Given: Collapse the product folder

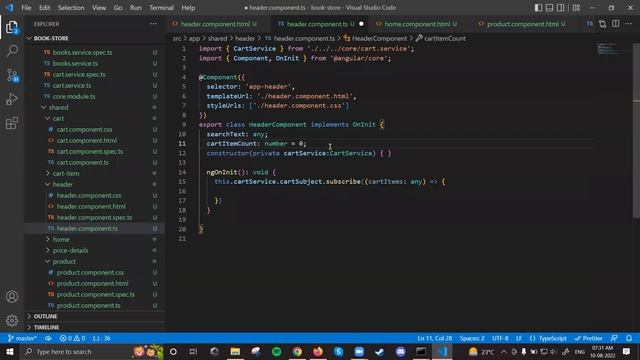Looking at the screenshot, I should click(64, 262).
